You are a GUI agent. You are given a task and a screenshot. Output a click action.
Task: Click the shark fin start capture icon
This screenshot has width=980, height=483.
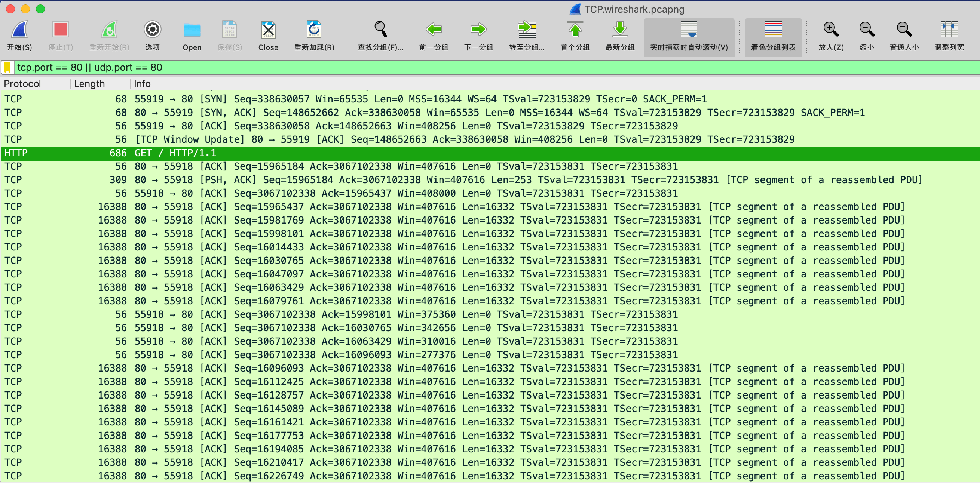19,30
